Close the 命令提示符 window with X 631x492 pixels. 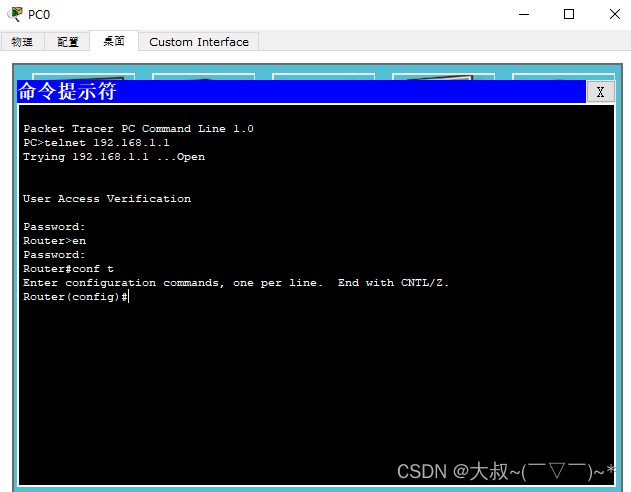600,92
